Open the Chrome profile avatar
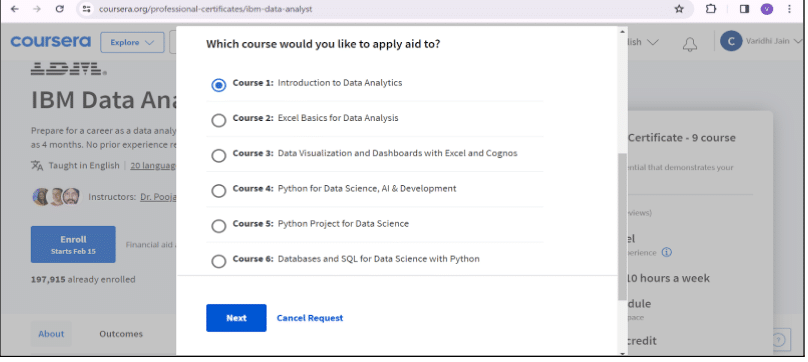The width and height of the screenshot is (808, 362). [767, 9]
